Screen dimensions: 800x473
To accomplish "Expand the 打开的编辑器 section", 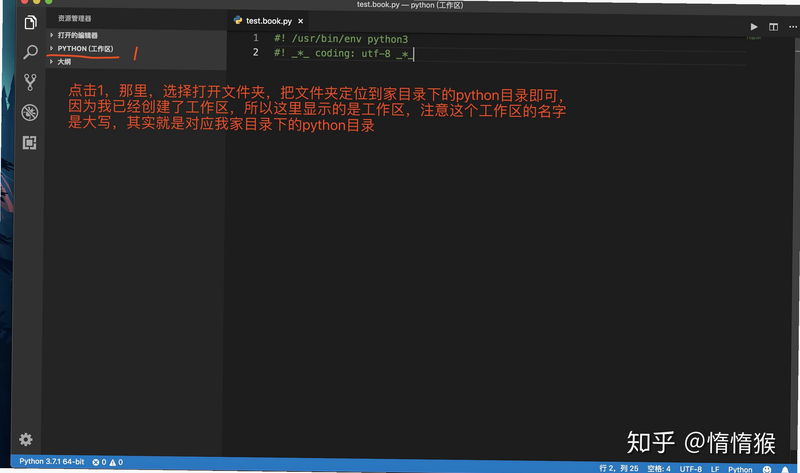I will tap(136, 35).
